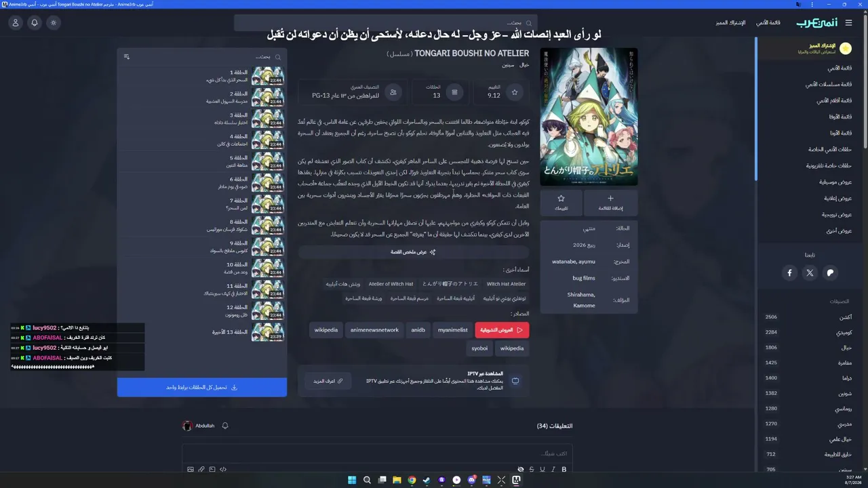868x488 pixels.
Task: Open قائمة الأونا in the sidebar
Action: [x=840, y=133]
